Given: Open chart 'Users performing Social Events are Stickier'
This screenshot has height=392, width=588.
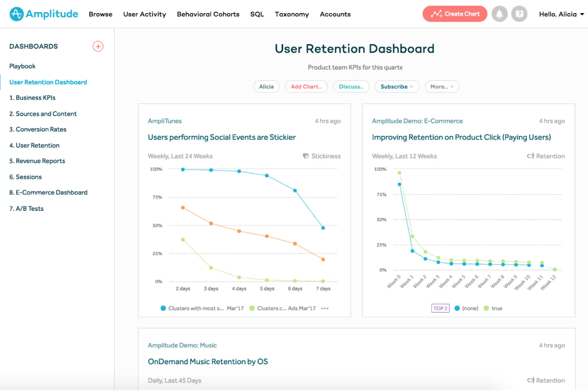Looking at the screenshot, I should click(x=222, y=137).
